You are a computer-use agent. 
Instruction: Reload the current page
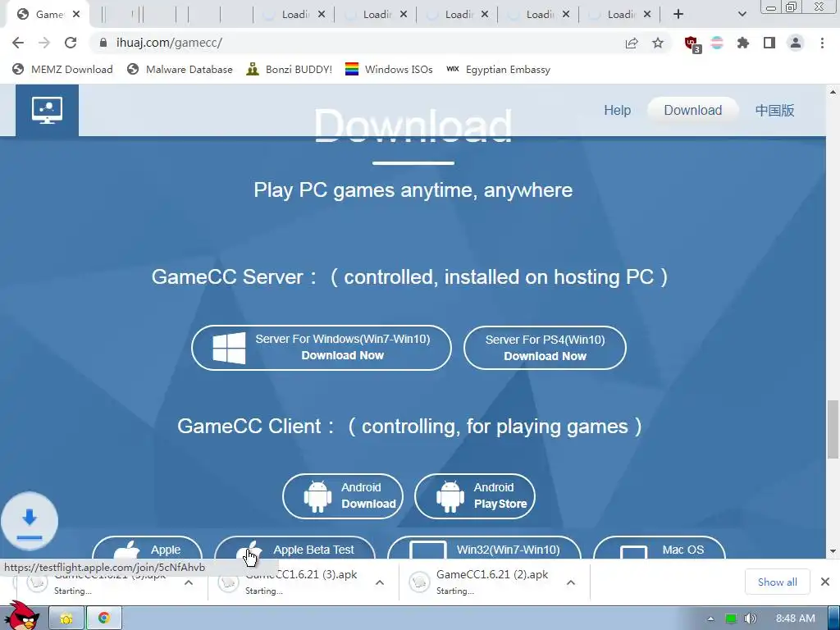click(x=71, y=43)
